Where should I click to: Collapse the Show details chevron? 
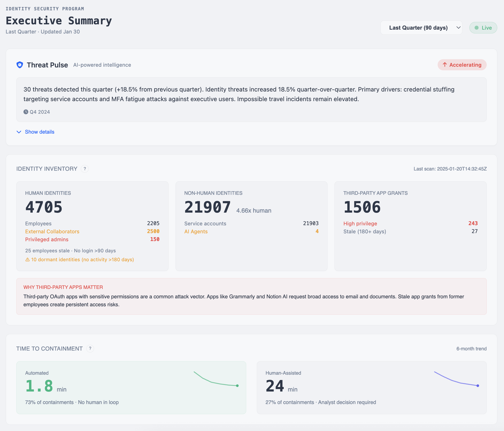tap(19, 132)
